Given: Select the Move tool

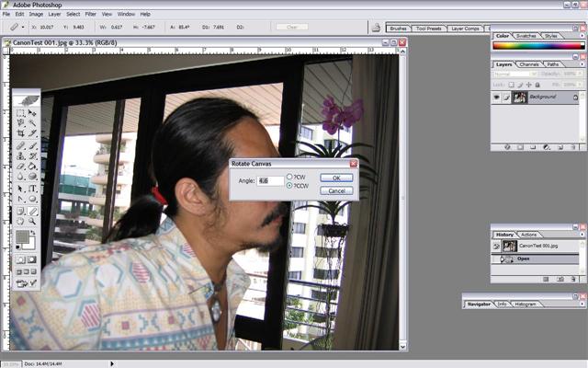Looking at the screenshot, I should click(x=32, y=113).
